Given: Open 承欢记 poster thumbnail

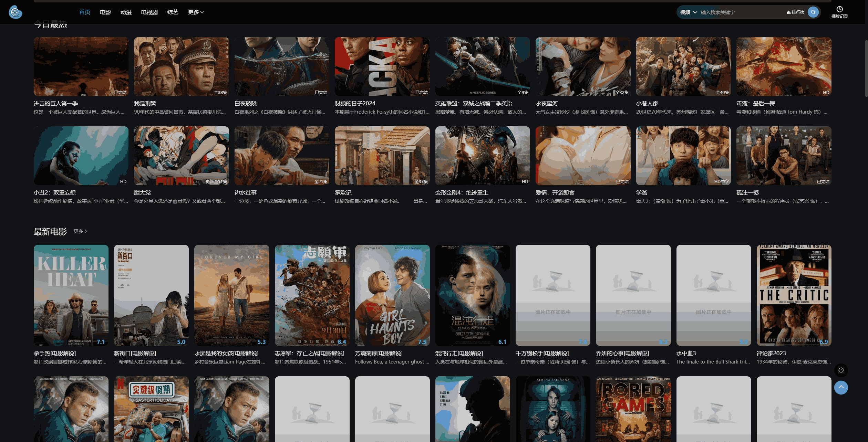Looking at the screenshot, I should tap(382, 156).
